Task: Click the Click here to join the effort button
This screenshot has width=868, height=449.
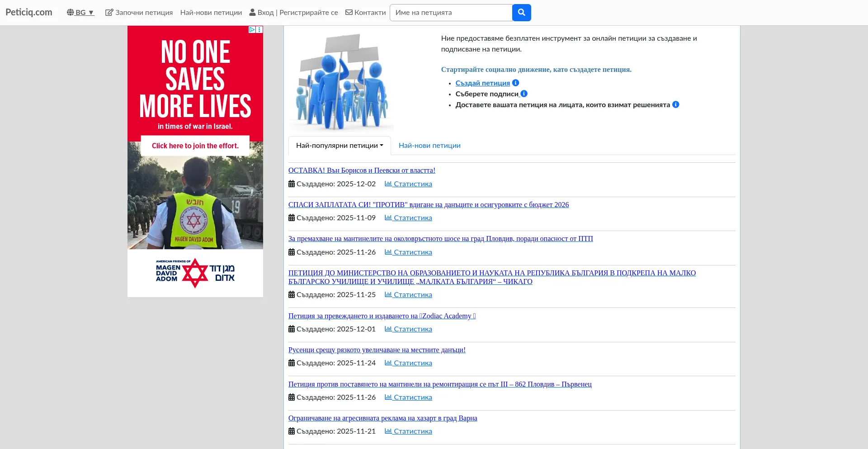Action: [195, 146]
